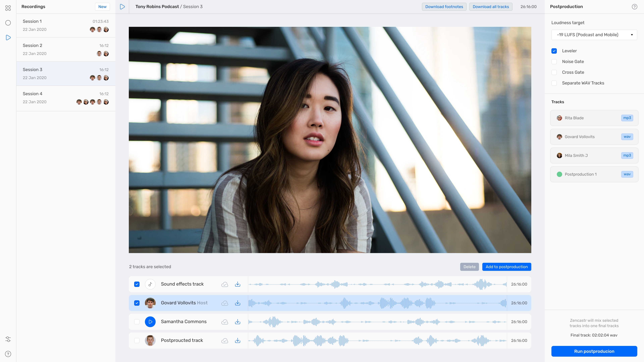Select Session 4 in recordings list
The image size is (644, 362).
pos(66,98)
